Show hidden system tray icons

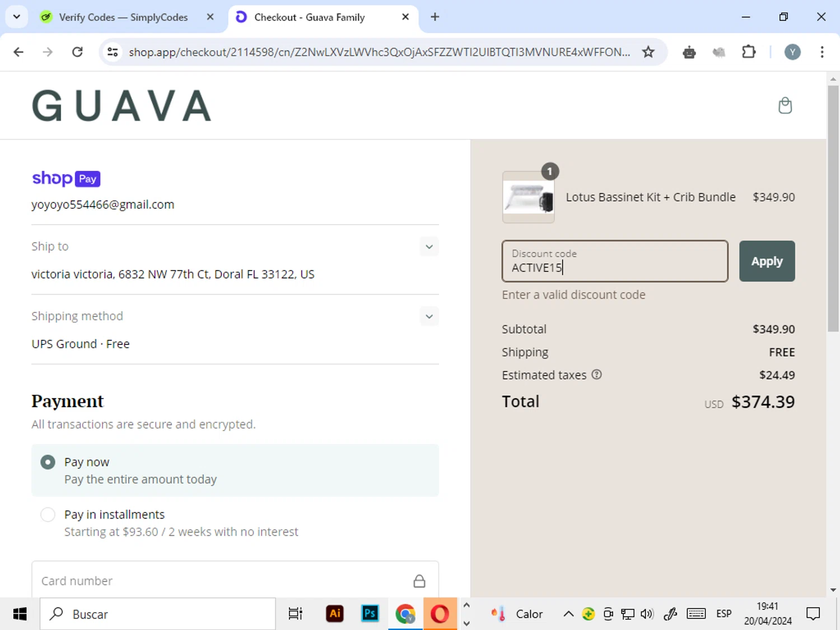click(x=568, y=614)
